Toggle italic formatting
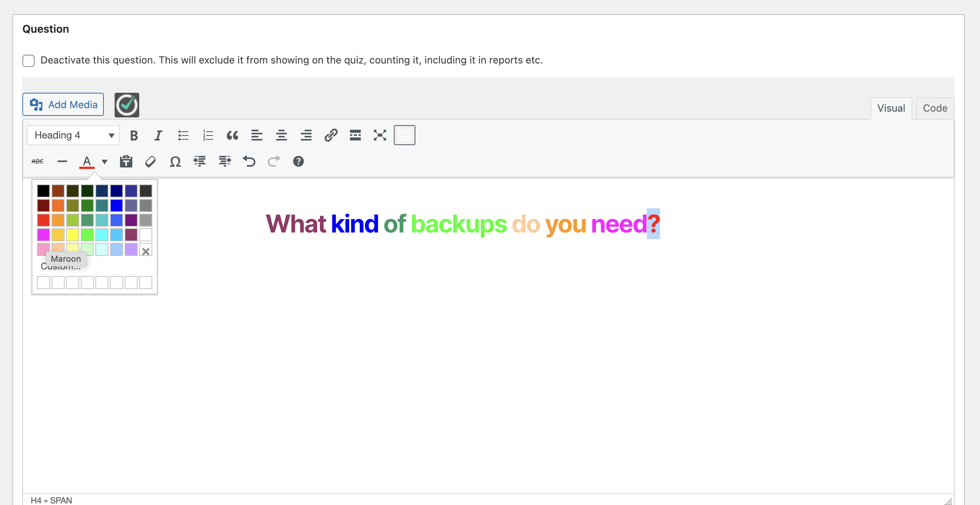The image size is (980, 505). coord(158,135)
